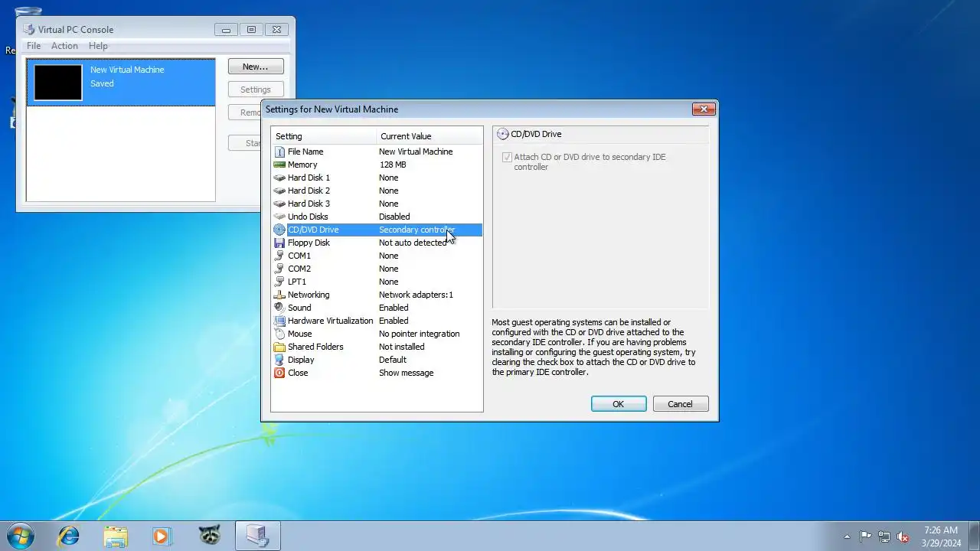
Task: Click the Action Center flag icon
Action: point(865,536)
